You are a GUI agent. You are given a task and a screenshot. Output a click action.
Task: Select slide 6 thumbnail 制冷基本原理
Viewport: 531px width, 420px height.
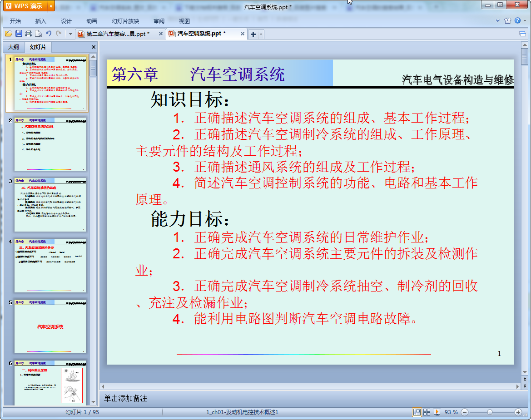50,383
